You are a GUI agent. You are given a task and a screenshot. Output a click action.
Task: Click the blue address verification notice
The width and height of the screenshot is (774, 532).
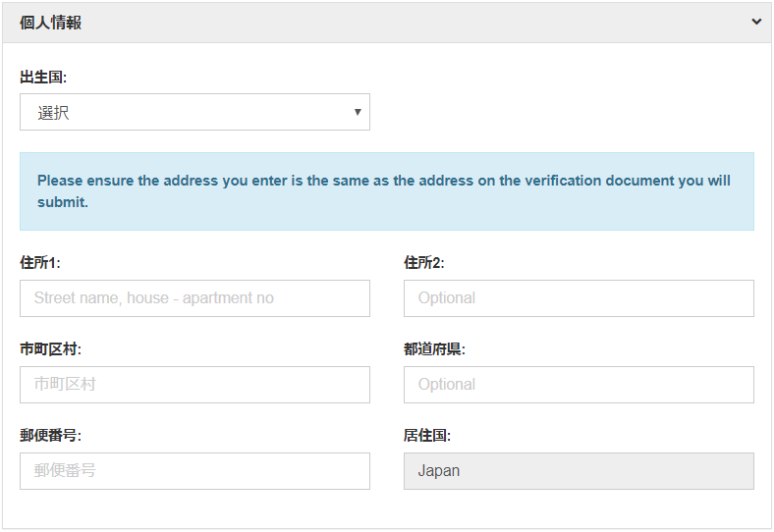(386, 191)
